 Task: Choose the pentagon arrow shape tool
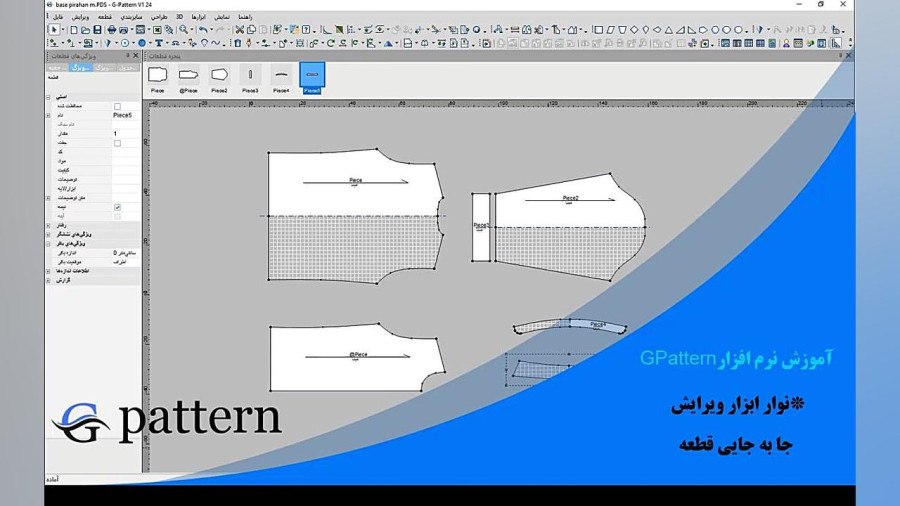tap(704, 30)
